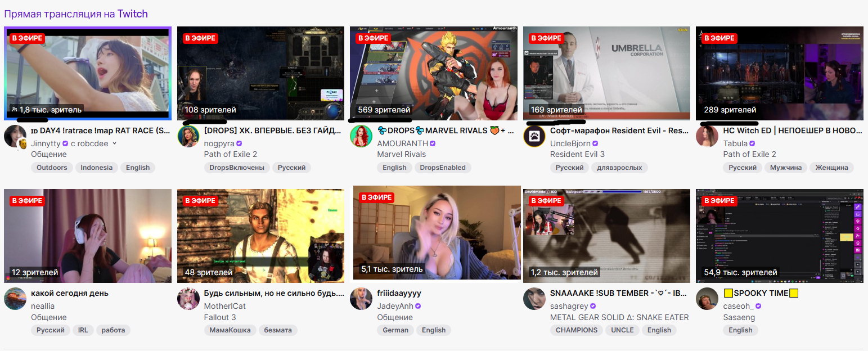Open Jinnytty channel avatar
The width and height of the screenshot is (868, 351).
15,137
